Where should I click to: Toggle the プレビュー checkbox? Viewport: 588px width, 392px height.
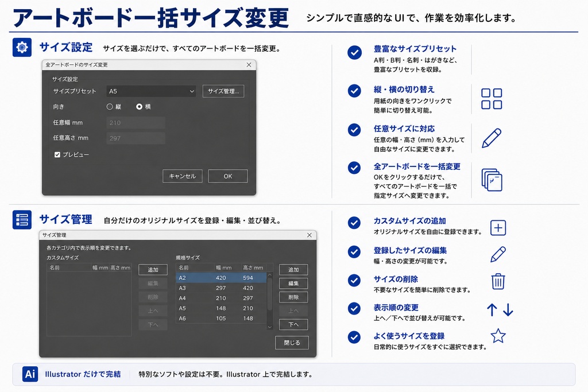[57, 154]
